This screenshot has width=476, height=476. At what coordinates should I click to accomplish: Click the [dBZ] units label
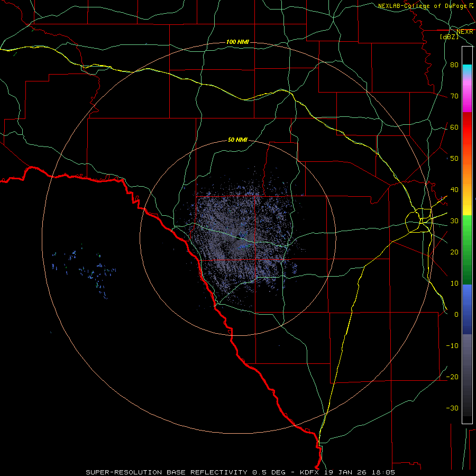pyautogui.click(x=449, y=36)
